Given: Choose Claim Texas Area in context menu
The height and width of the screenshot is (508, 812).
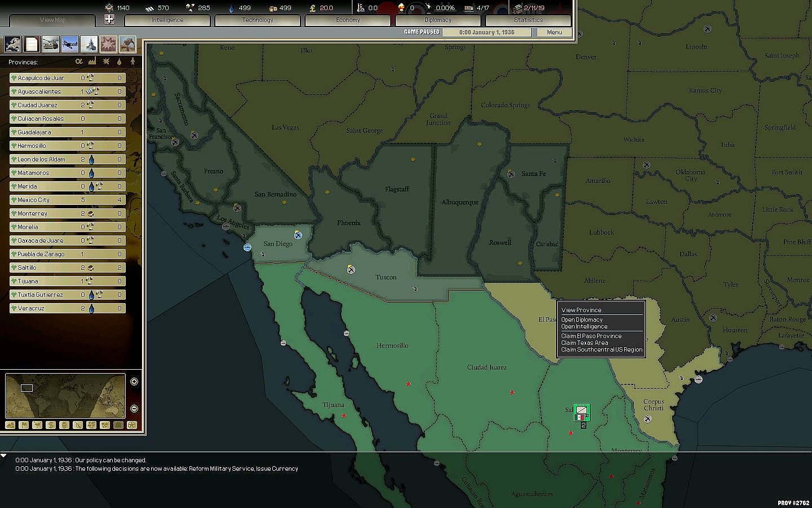Looking at the screenshot, I should pyautogui.click(x=585, y=343).
